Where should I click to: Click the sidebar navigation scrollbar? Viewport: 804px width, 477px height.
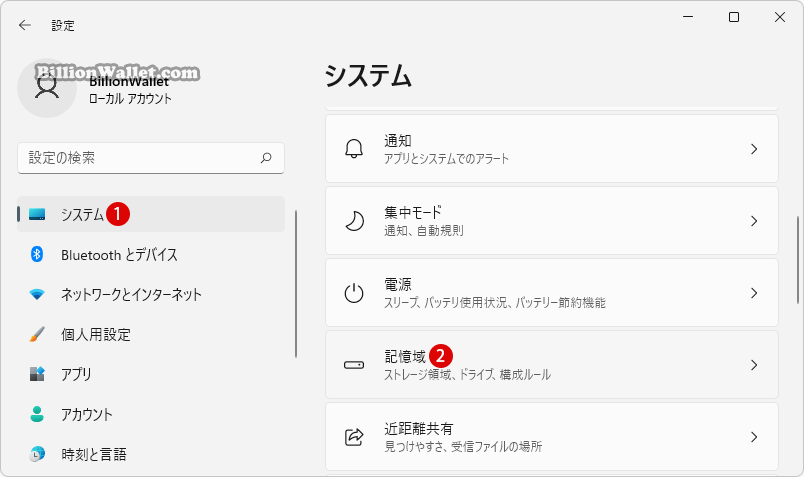coord(296,284)
